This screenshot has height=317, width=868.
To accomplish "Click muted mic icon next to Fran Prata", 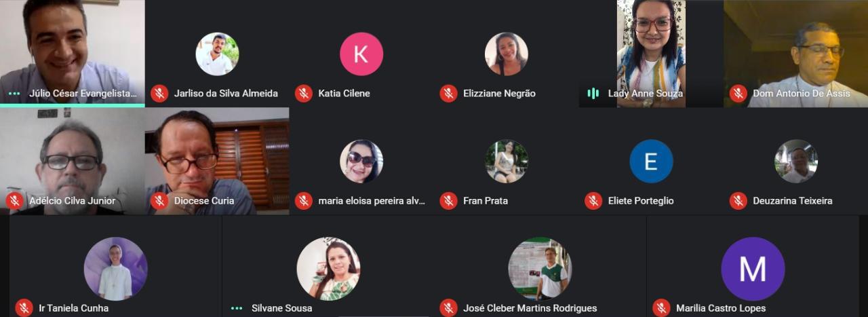I will coord(448,201).
